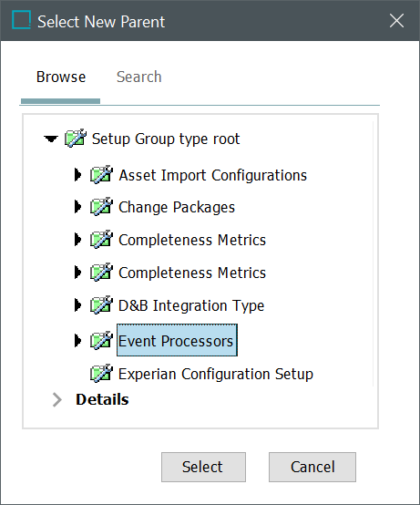Viewport: 420px width, 505px height.
Task: Click the D&B Integration Type folder icon
Action: [101, 305]
